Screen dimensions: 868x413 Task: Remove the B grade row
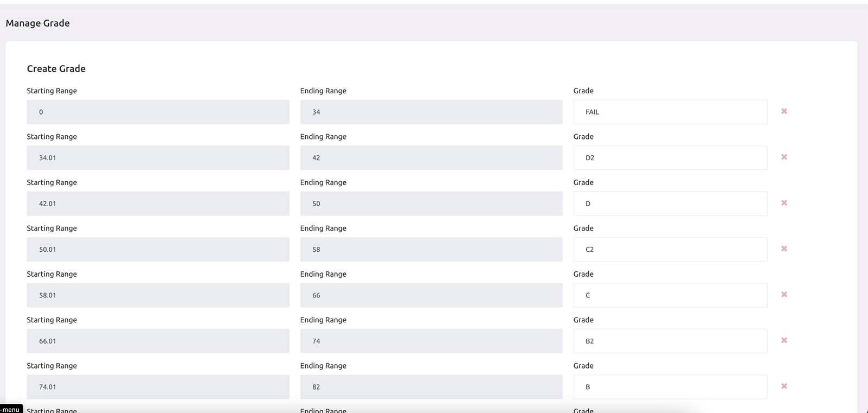coord(784,386)
